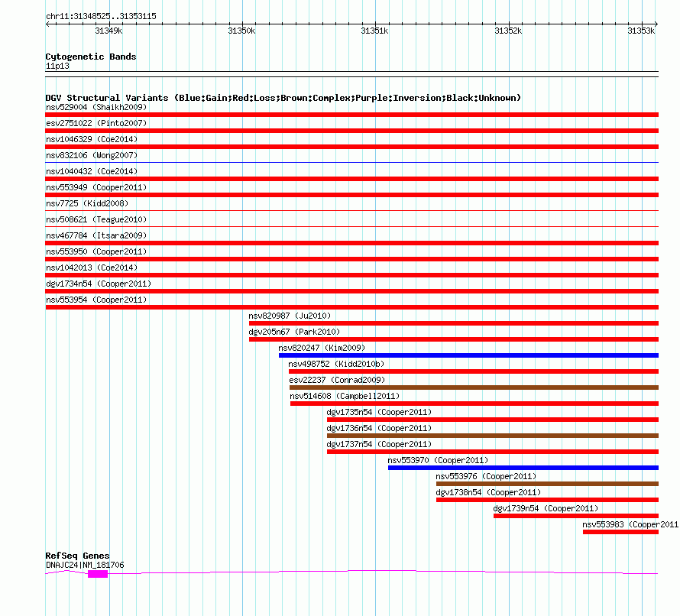Select the esv2751022 (Pinto2007) variant label

(x=96, y=123)
